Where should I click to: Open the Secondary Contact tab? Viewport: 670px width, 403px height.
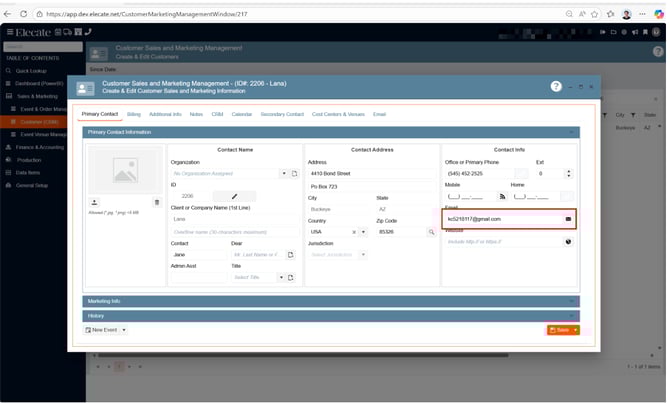[x=282, y=114]
